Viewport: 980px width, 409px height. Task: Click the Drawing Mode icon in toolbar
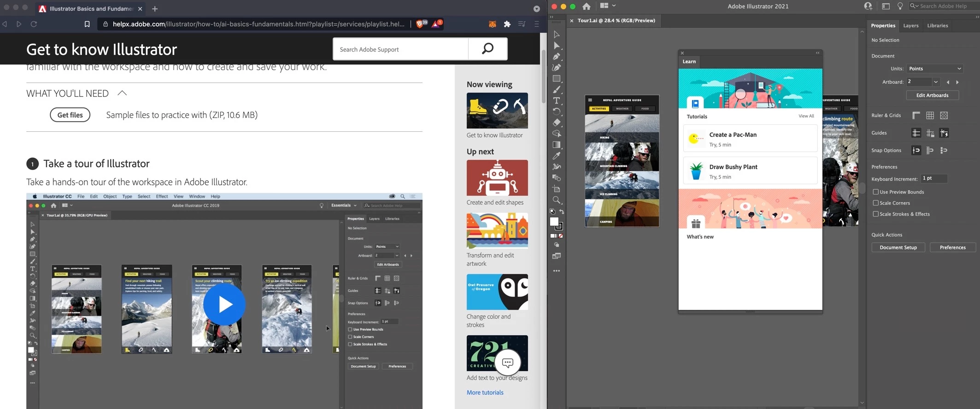coord(557,245)
